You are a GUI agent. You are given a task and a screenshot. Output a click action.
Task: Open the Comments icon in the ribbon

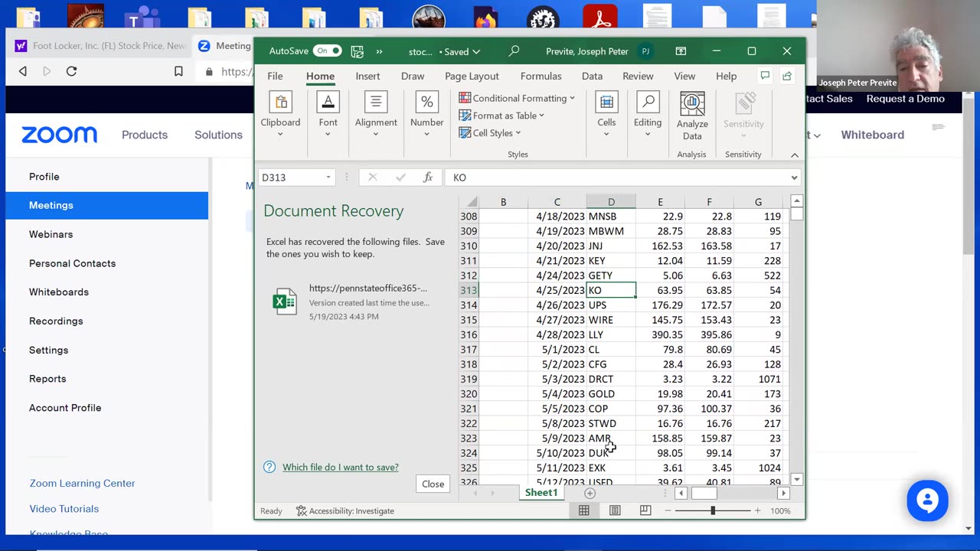[764, 75]
